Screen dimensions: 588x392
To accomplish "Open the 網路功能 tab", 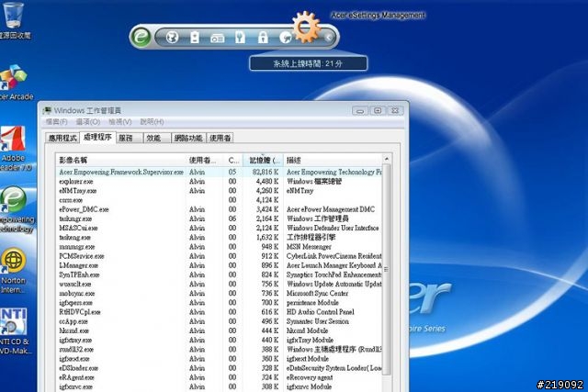I will point(188,138).
